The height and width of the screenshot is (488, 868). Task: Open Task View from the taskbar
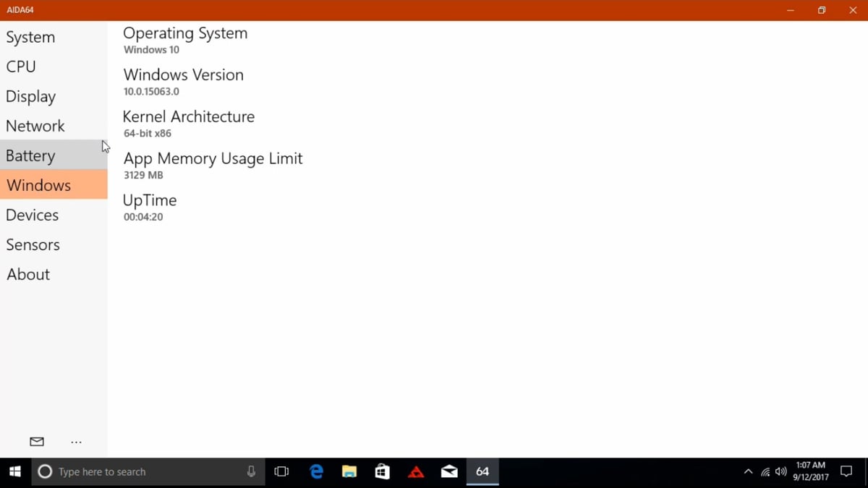click(x=281, y=471)
